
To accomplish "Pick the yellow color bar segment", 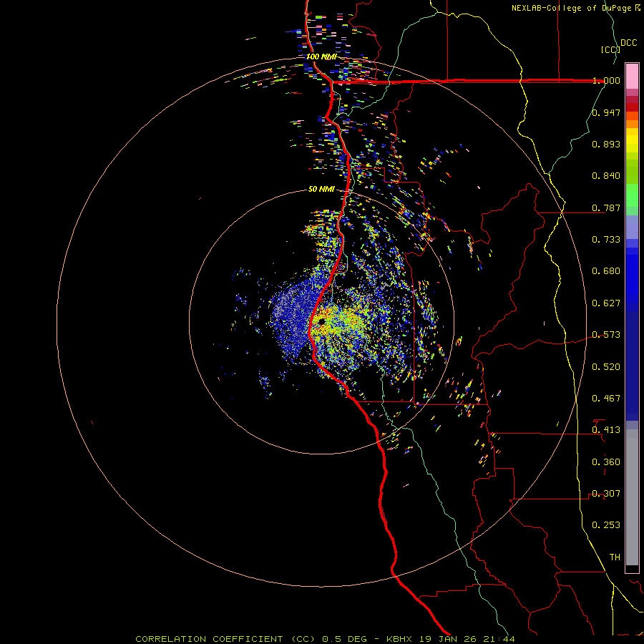I will 632,140.
